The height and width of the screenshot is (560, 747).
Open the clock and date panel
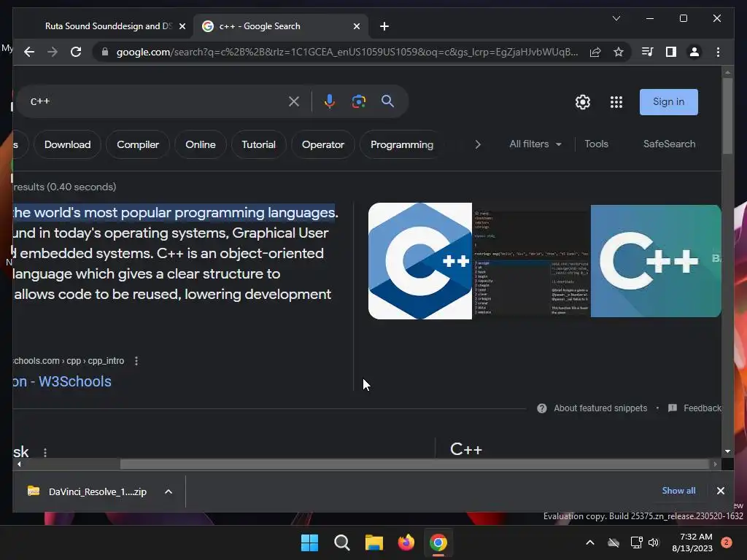tap(692, 542)
